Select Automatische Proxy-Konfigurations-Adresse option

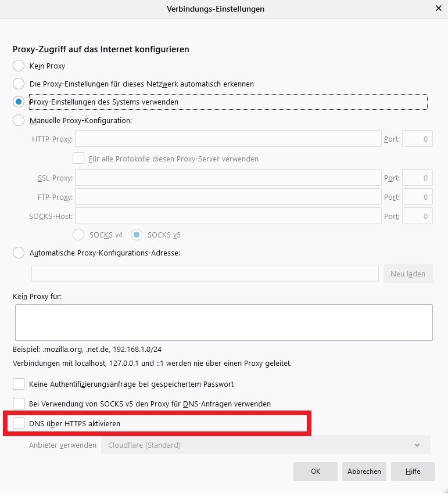pos(19,253)
